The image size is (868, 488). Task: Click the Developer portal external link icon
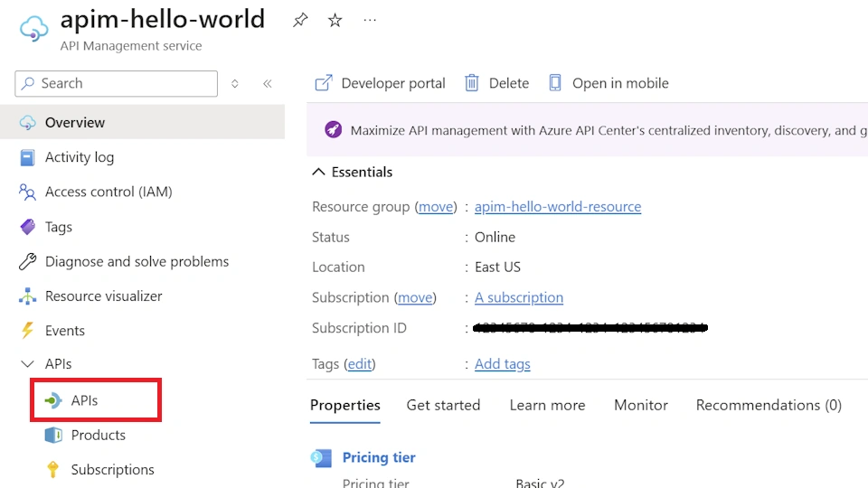tap(324, 83)
